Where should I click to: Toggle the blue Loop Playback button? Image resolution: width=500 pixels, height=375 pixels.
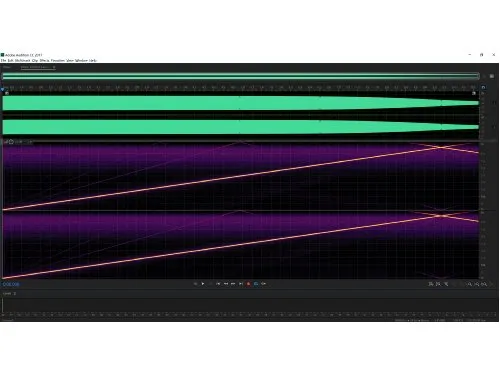pyautogui.click(x=256, y=284)
